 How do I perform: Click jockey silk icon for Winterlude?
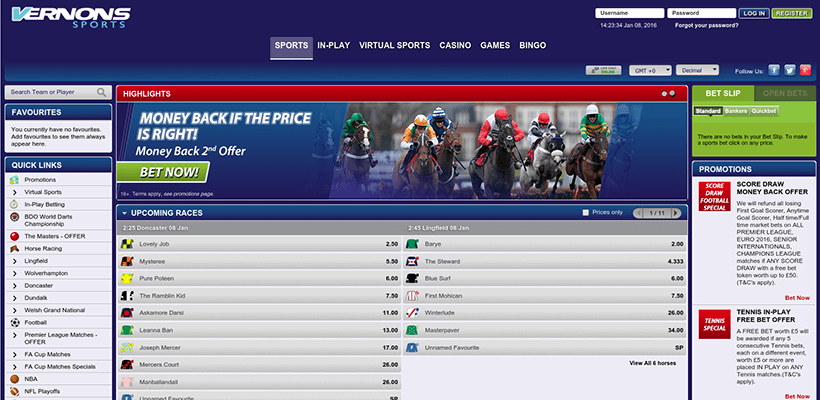(413, 313)
